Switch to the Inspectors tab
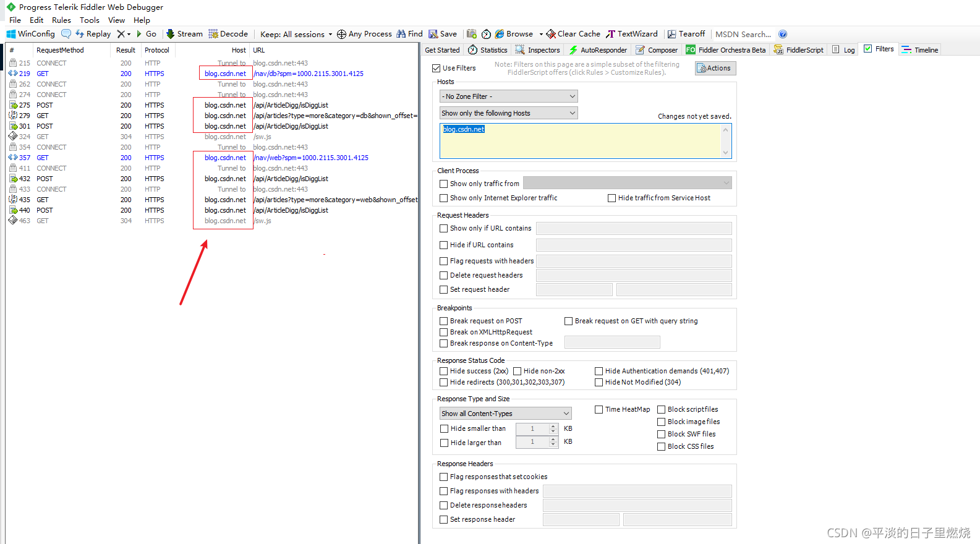The height and width of the screenshot is (544, 980). [538, 50]
